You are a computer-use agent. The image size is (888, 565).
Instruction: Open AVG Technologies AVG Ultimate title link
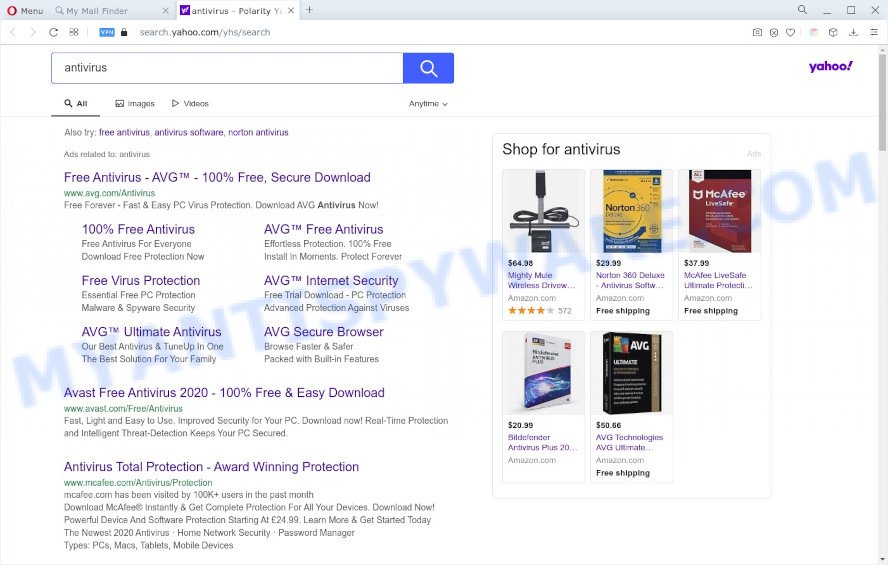click(629, 442)
